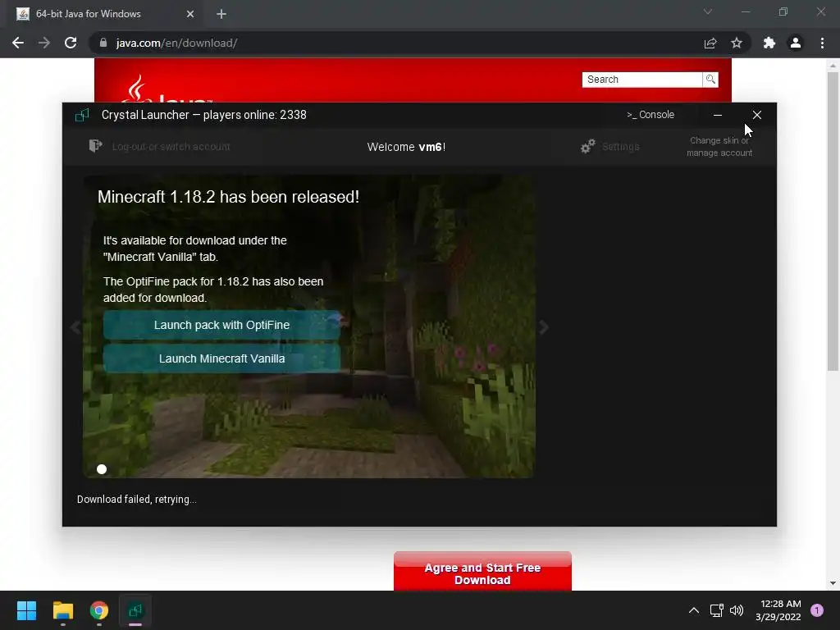Open volume control tray icon
This screenshot has width=840, height=630.
pyautogui.click(x=737, y=610)
